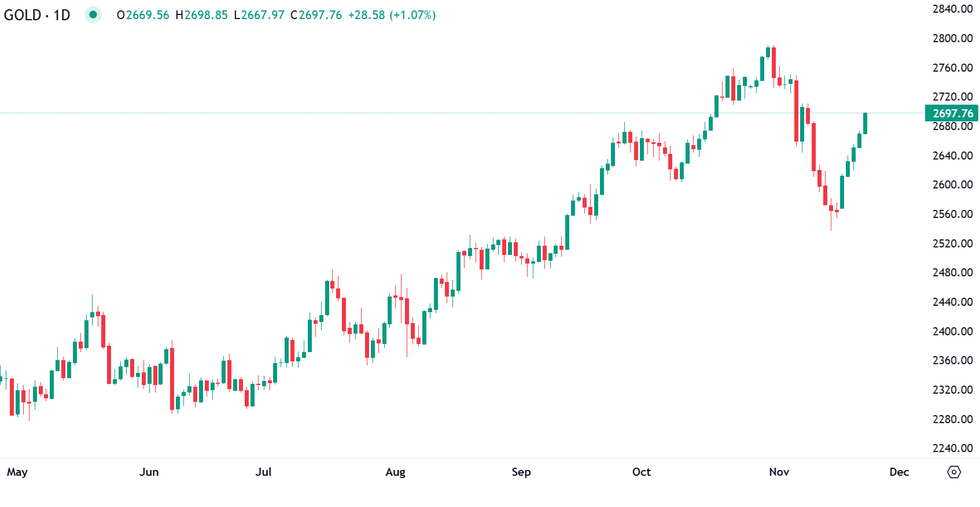Screen dimensions: 980x507
Task: Click the green market status dot icon
Action: (93, 14)
